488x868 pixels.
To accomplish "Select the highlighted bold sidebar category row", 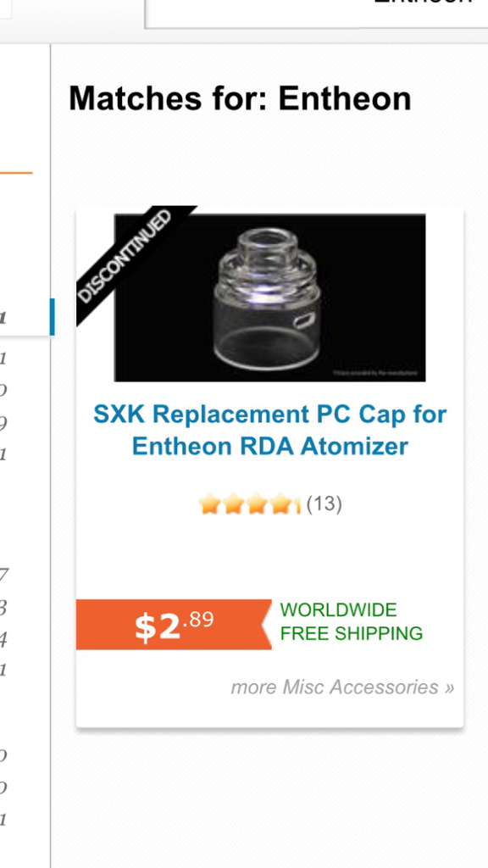I will [x=25, y=317].
